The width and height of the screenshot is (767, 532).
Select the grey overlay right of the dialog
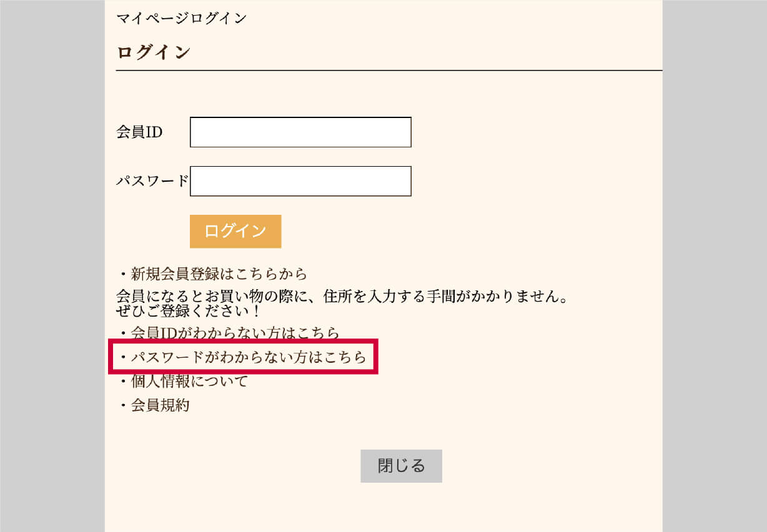pos(715,266)
